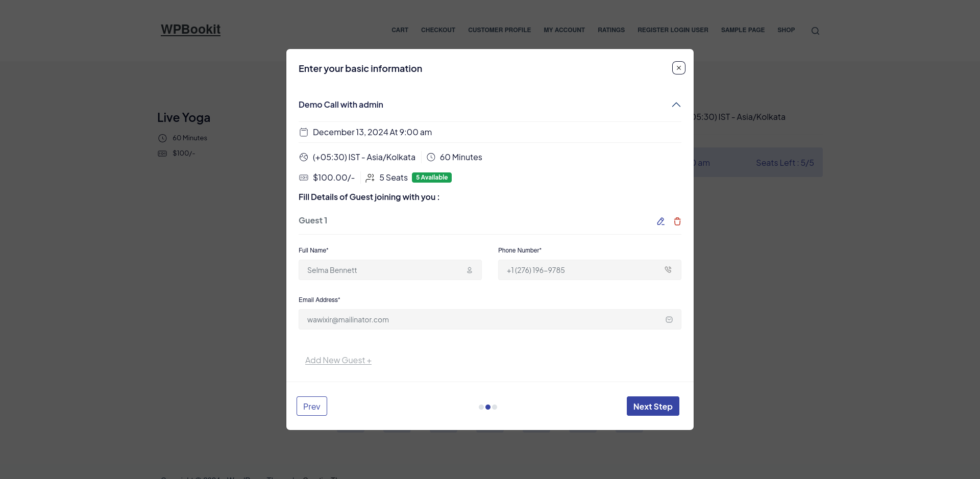The width and height of the screenshot is (980, 479).
Task: Delete Guest 1 using the trash icon
Action: (677, 221)
